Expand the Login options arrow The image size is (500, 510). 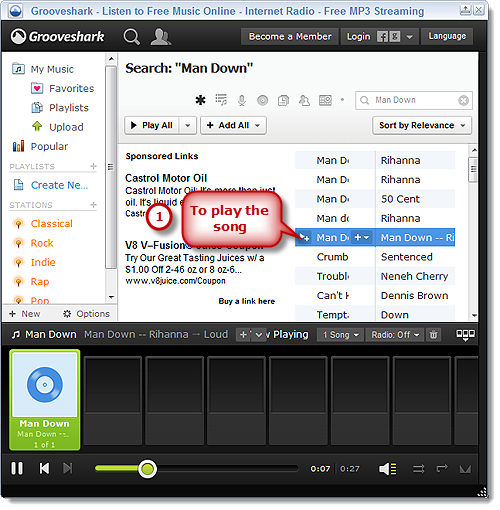click(410, 37)
